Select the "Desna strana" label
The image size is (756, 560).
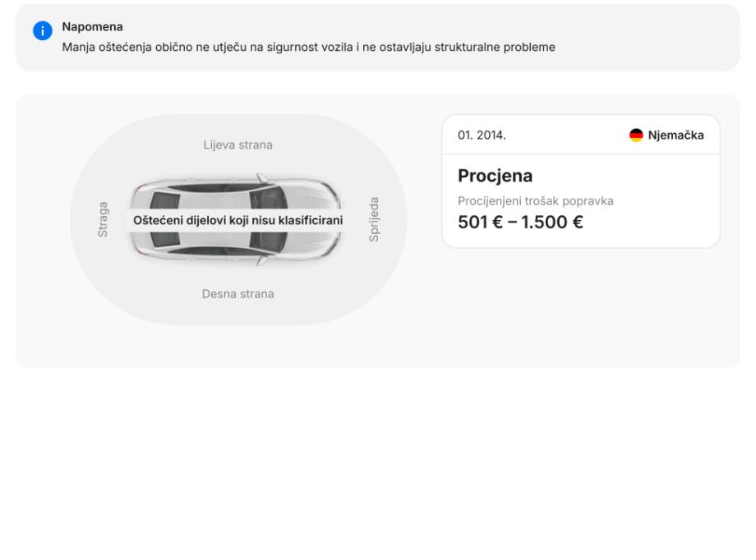click(x=238, y=294)
